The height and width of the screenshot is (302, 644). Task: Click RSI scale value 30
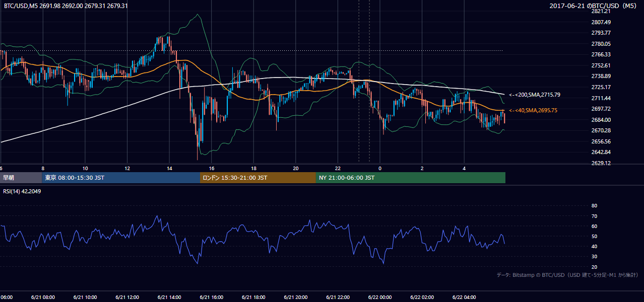pos(594,257)
